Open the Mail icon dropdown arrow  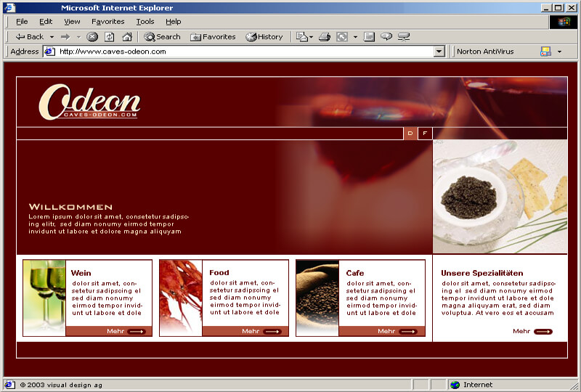(x=311, y=37)
